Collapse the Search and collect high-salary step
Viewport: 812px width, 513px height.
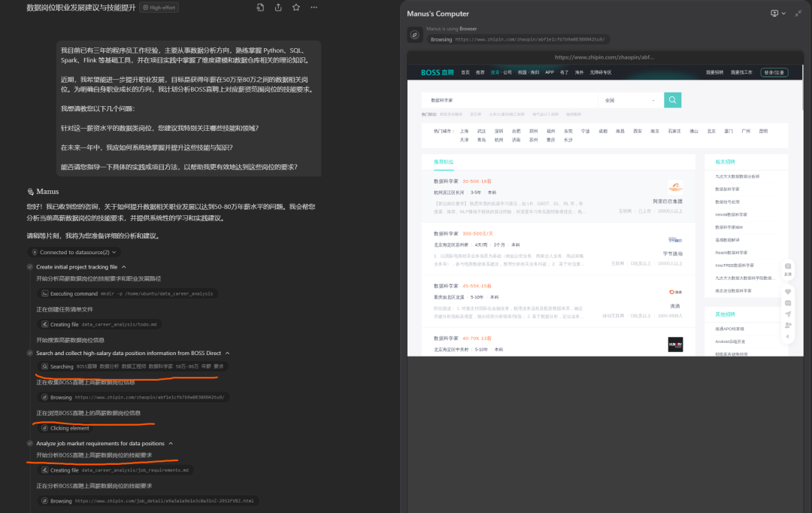(227, 354)
